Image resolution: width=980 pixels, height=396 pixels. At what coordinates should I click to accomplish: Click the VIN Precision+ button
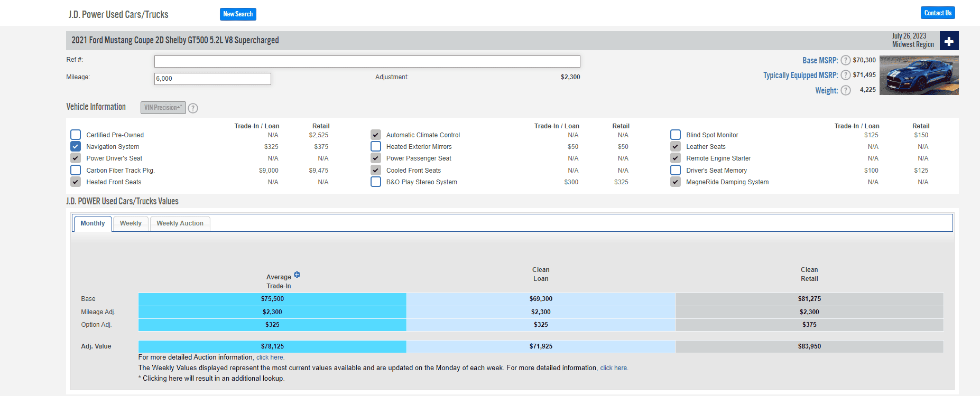click(x=163, y=108)
